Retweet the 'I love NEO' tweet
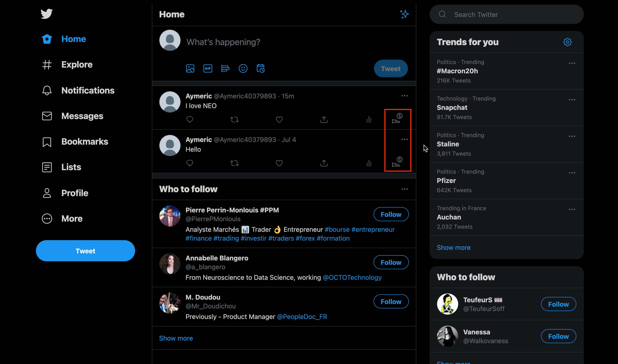The image size is (618, 364). (234, 119)
